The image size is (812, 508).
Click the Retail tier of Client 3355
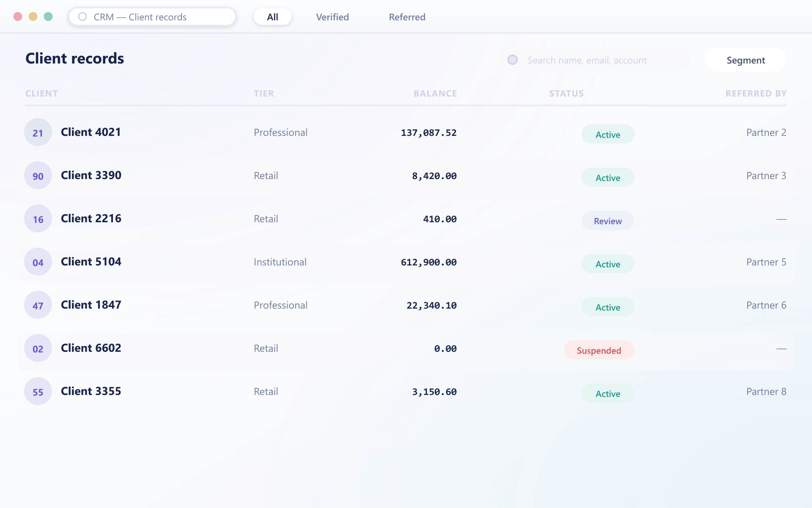click(x=266, y=392)
